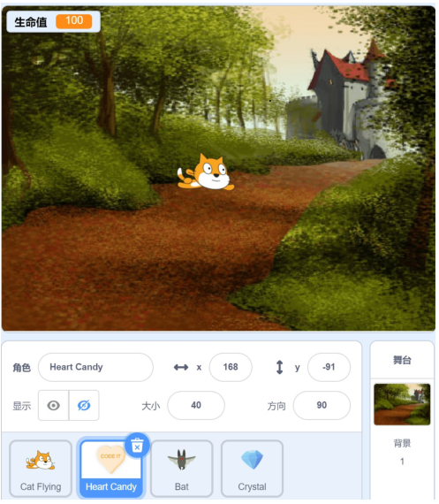
Task: Click the x coordinate field showing 168
Action: coord(231,367)
